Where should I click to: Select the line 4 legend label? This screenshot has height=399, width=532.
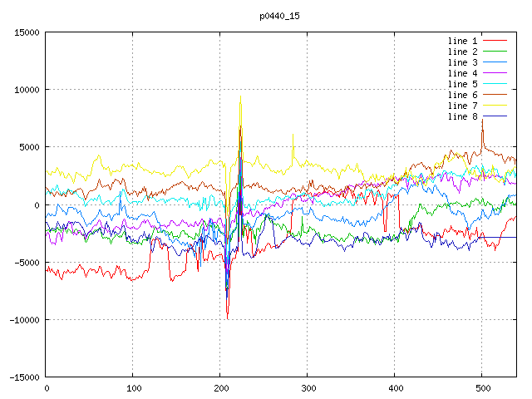pos(462,73)
